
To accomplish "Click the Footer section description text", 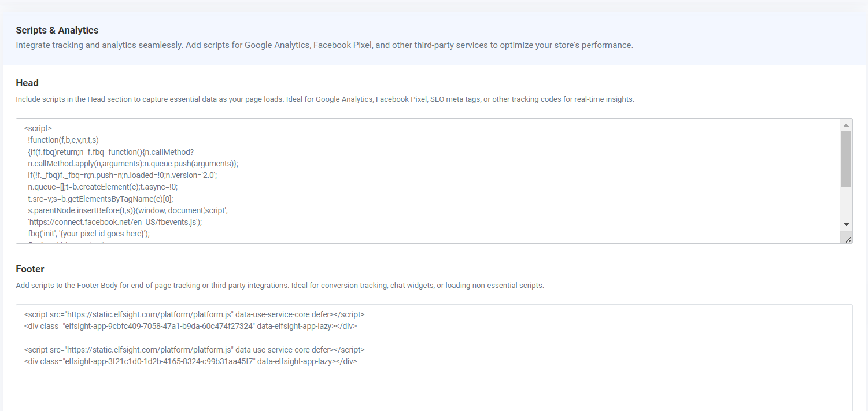I will [x=280, y=286].
